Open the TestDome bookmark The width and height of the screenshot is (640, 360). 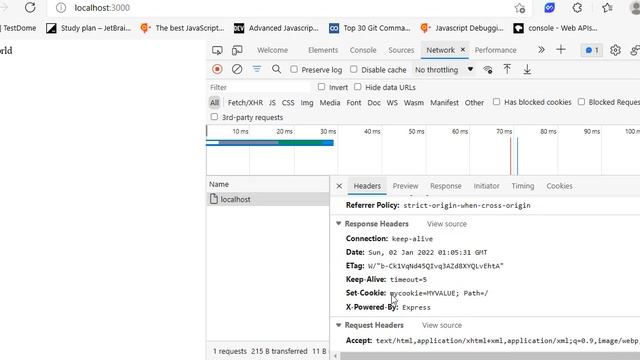(18, 28)
